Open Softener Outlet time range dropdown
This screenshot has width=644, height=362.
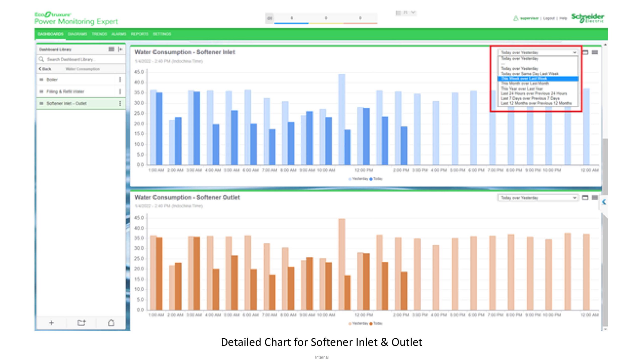click(538, 198)
